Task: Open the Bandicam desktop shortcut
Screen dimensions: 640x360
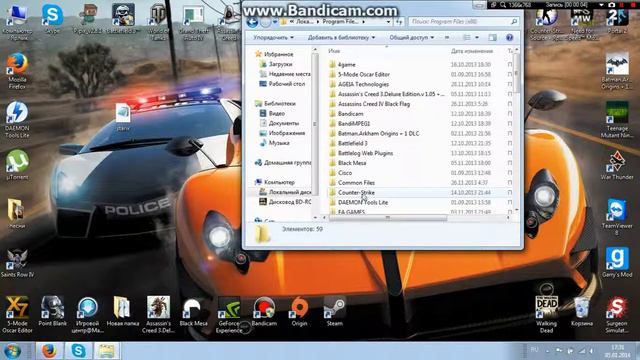Action: (x=264, y=311)
